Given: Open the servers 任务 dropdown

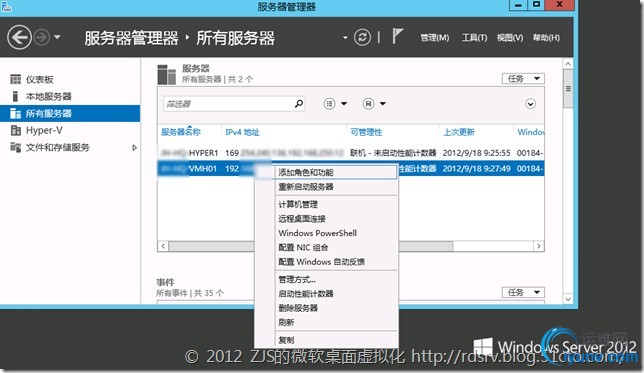Looking at the screenshot, I should (523, 78).
